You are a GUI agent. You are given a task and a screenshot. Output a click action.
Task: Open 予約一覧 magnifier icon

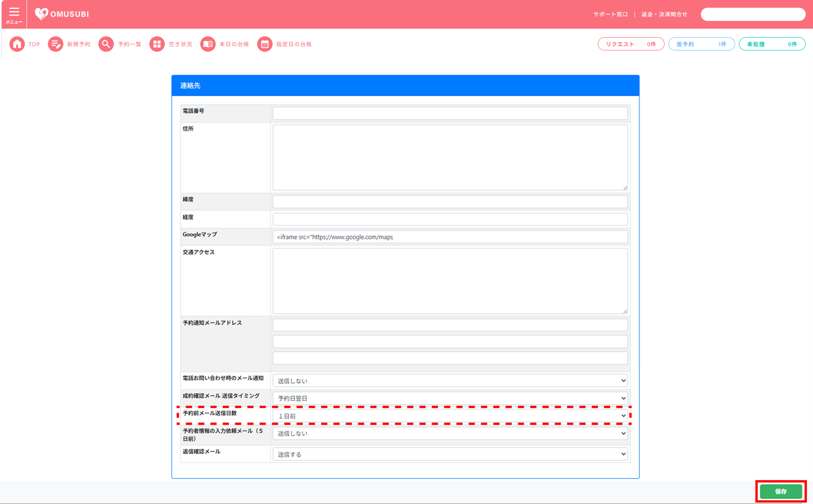coord(106,44)
